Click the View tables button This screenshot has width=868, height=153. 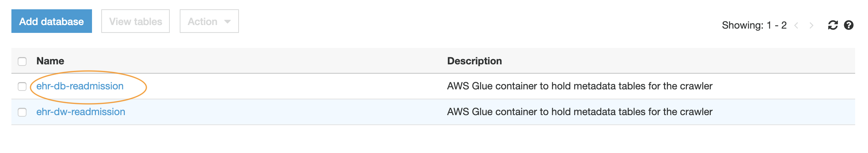point(136,21)
